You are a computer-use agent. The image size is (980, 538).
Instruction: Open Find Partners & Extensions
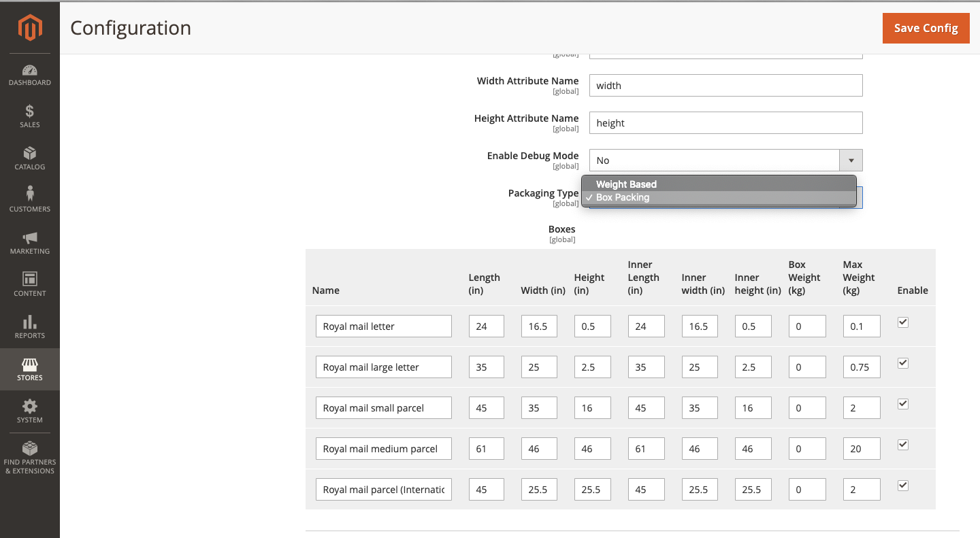30,457
